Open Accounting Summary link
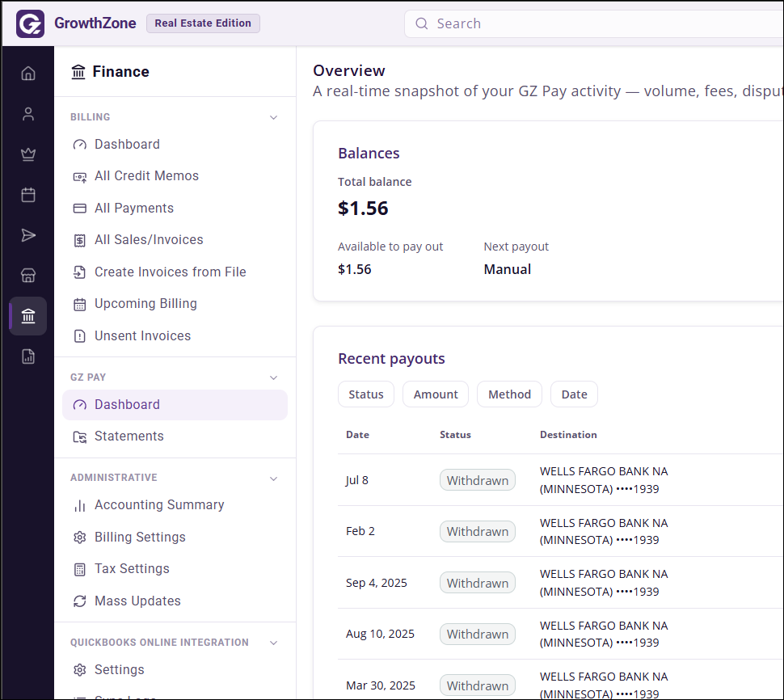This screenshot has width=784, height=700. (175, 505)
